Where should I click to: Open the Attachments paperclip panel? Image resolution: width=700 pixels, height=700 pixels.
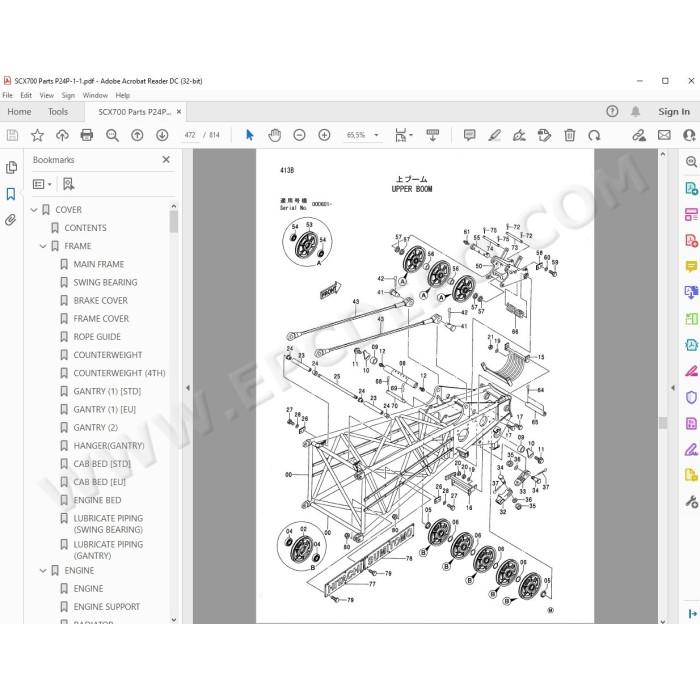[x=11, y=220]
